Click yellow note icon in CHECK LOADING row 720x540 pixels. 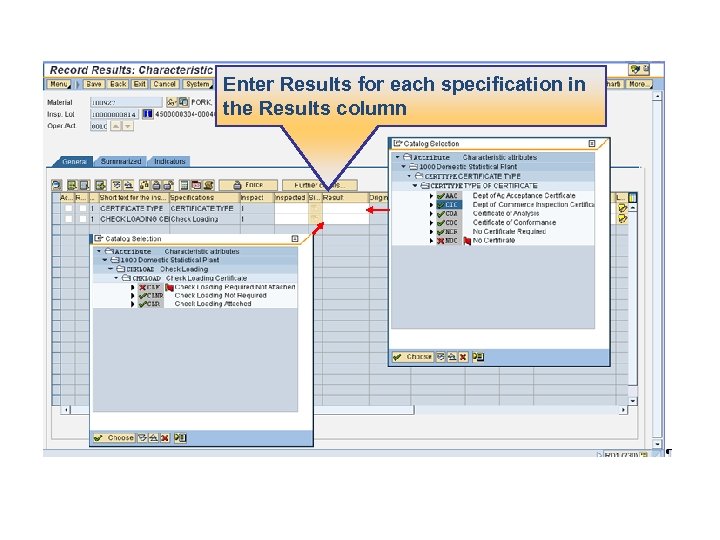[x=622, y=219]
